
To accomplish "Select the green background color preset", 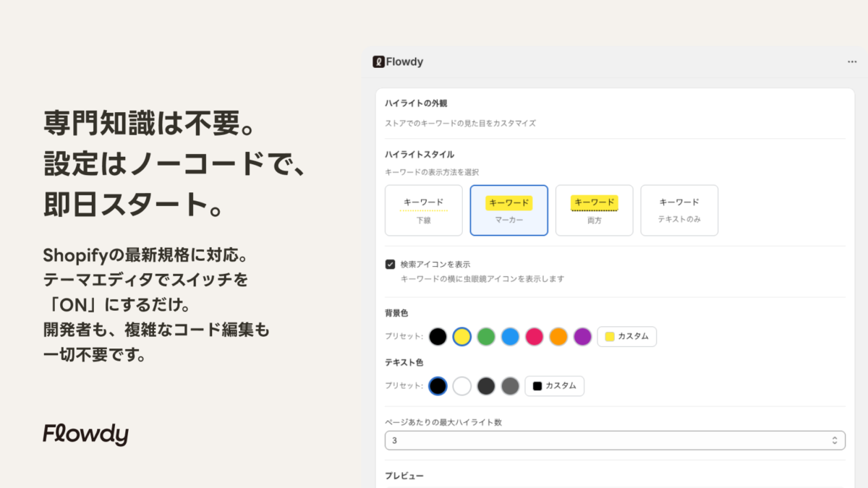I will click(x=486, y=337).
